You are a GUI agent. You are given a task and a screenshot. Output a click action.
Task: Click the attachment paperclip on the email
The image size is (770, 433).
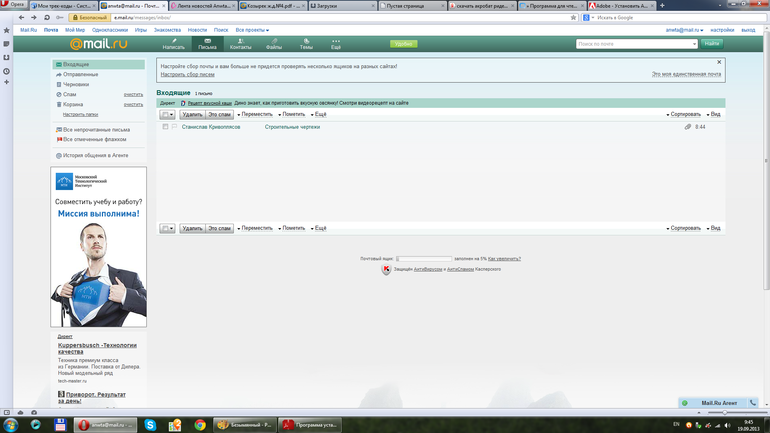[687, 127]
